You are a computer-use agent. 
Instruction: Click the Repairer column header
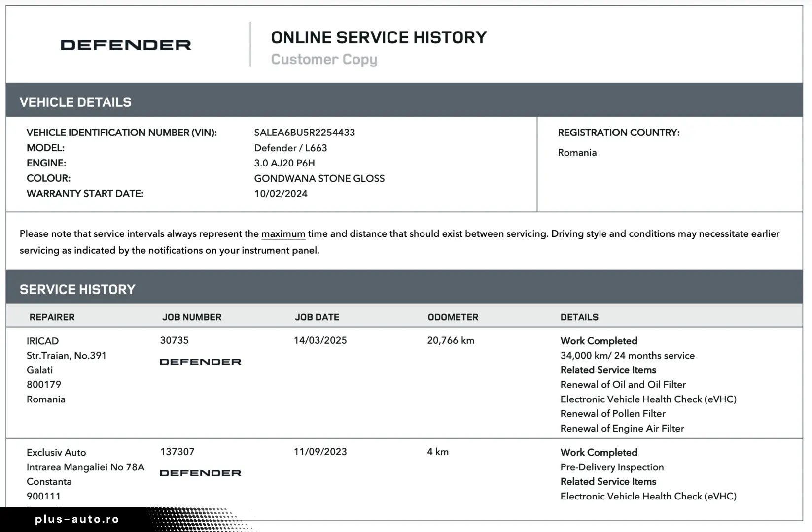tap(52, 317)
